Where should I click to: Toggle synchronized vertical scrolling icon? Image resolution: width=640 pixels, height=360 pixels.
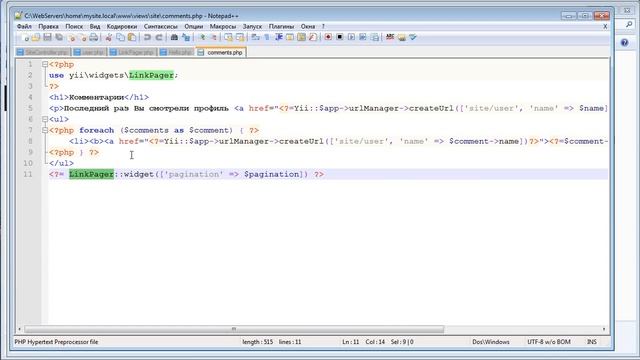228,38
